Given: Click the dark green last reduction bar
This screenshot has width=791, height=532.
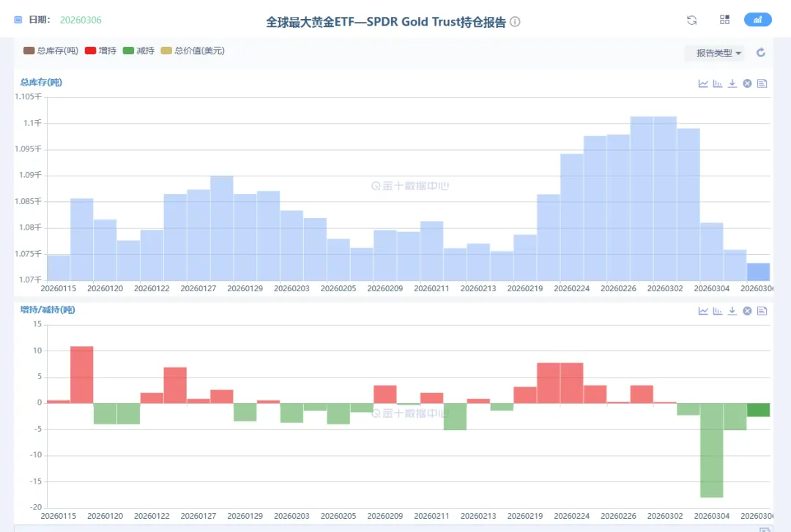Looking at the screenshot, I should pyautogui.click(x=758, y=410).
